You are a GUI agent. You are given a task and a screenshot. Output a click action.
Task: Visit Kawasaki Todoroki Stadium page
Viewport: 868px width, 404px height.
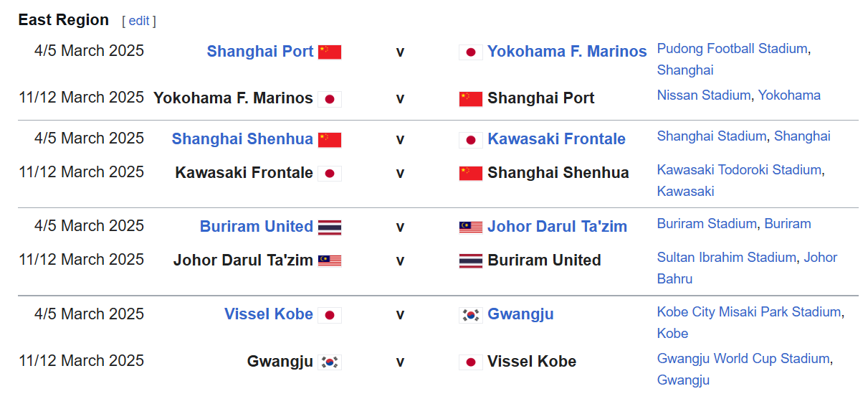click(739, 170)
